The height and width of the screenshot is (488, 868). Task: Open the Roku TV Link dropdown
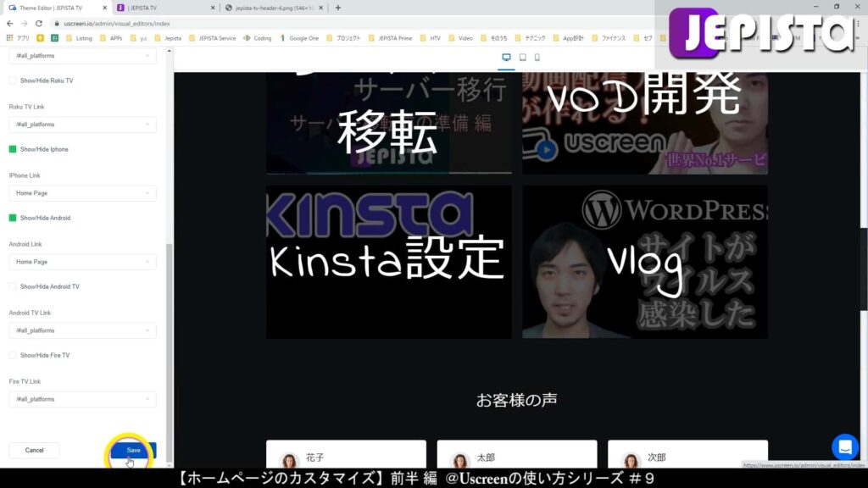tap(82, 124)
